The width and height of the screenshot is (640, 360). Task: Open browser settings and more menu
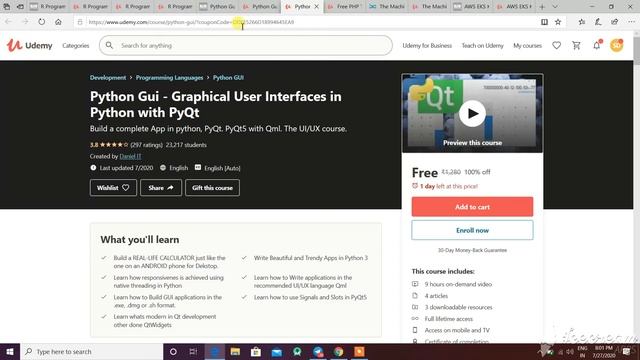[x=631, y=22]
